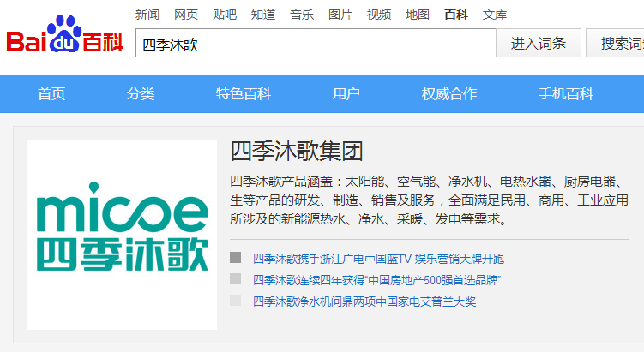Open the 首页 tab in blue menu
This screenshot has width=644, height=352.
click(51, 94)
